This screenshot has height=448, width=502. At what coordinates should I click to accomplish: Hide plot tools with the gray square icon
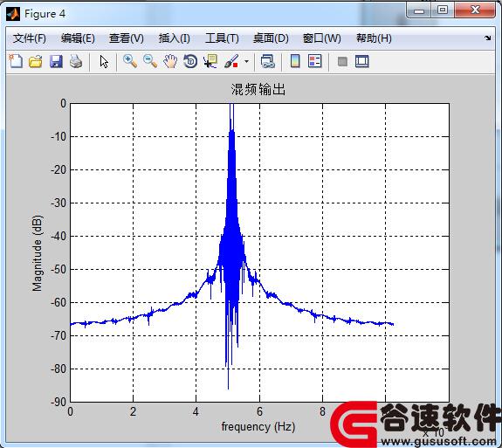[x=342, y=61]
